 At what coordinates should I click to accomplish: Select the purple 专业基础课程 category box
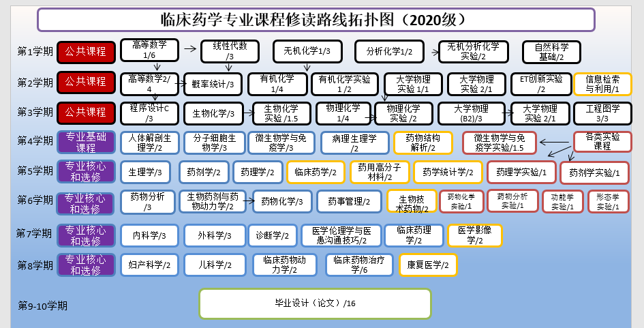point(85,143)
